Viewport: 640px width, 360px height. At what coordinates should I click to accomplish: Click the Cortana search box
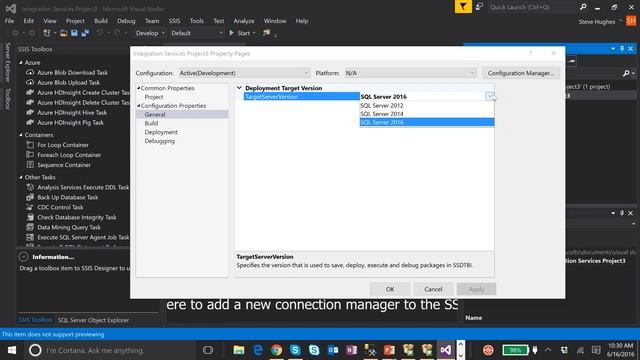(x=110, y=350)
